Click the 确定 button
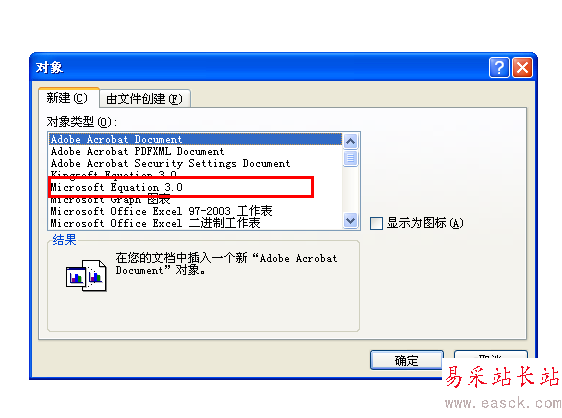The image size is (562, 418). point(406,360)
